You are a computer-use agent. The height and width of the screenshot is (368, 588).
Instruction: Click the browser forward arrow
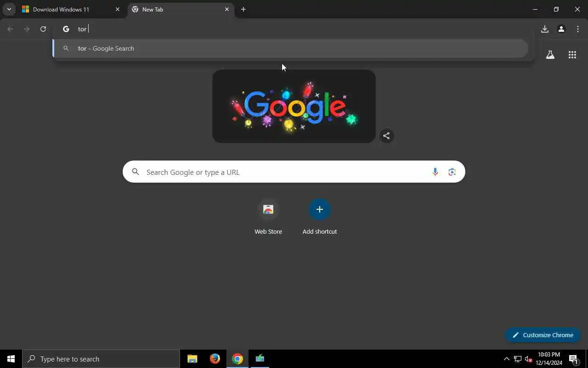pos(27,29)
